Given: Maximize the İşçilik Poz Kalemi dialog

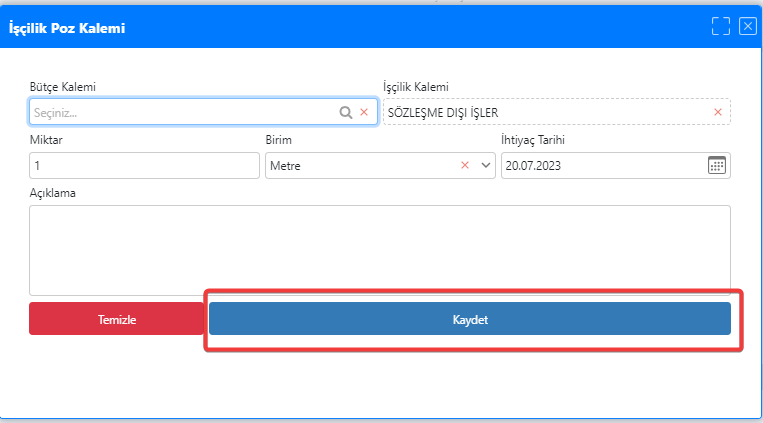Looking at the screenshot, I should coord(720,27).
